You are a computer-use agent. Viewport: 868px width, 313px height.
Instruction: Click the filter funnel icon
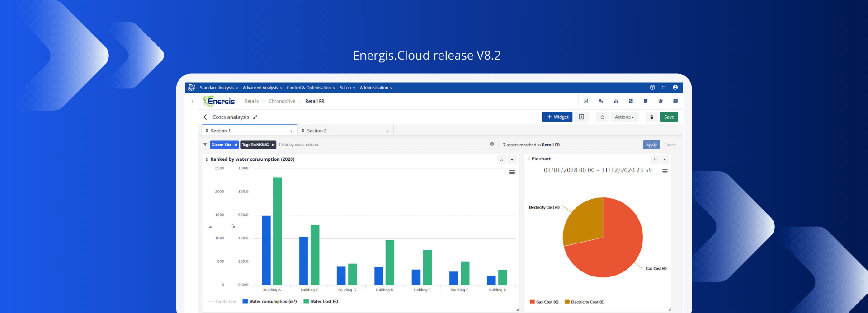click(205, 145)
